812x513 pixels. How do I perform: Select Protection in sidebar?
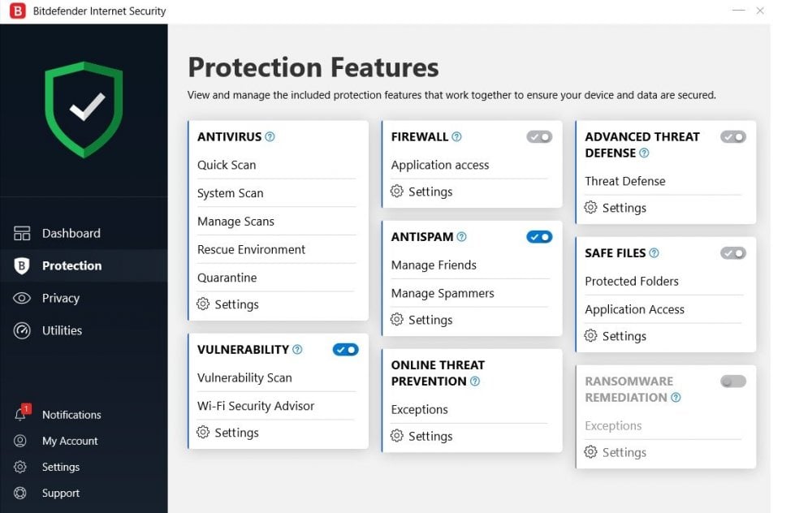click(72, 265)
